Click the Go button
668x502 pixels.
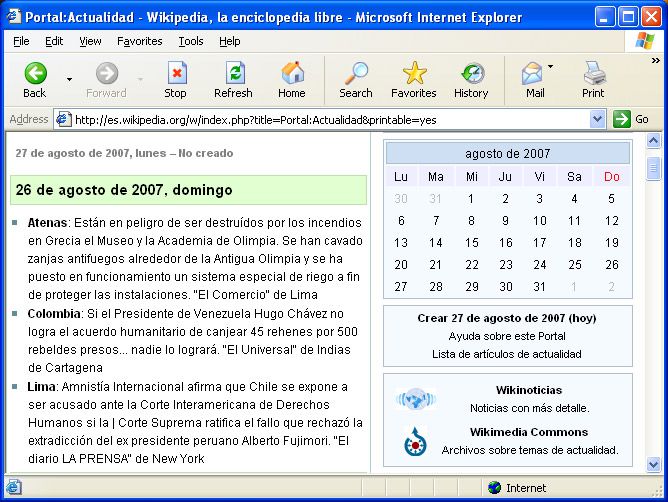[632, 119]
